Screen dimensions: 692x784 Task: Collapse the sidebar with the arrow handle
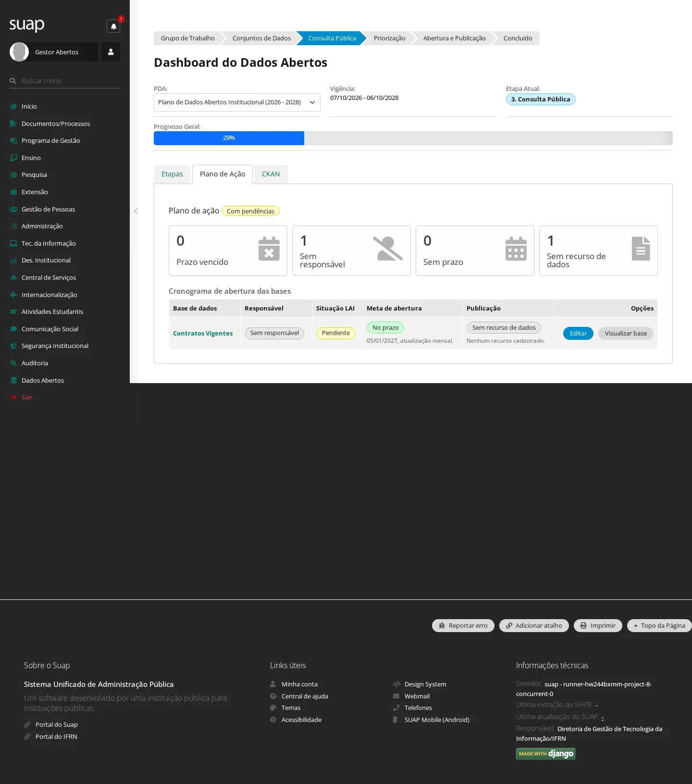point(136,211)
